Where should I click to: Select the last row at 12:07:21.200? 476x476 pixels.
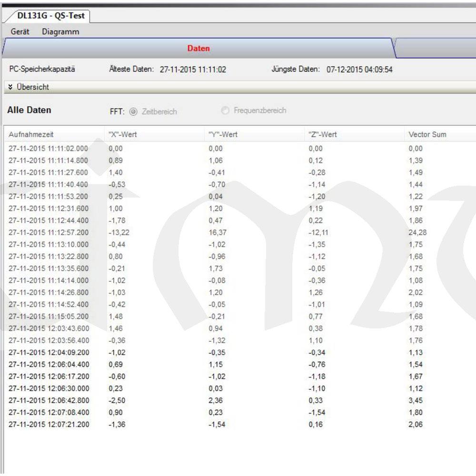[48, 424]
